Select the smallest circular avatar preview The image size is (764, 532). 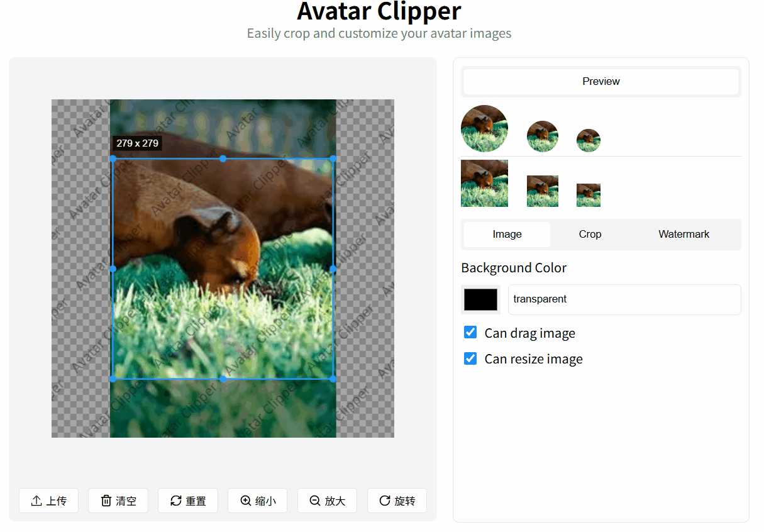coord(589,140)
